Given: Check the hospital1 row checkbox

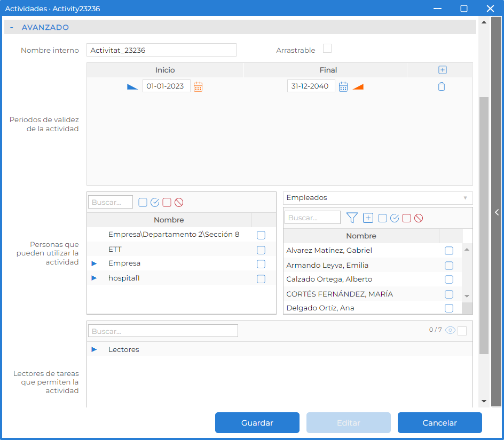Looking at the screenshot, I should click(261, 279).
